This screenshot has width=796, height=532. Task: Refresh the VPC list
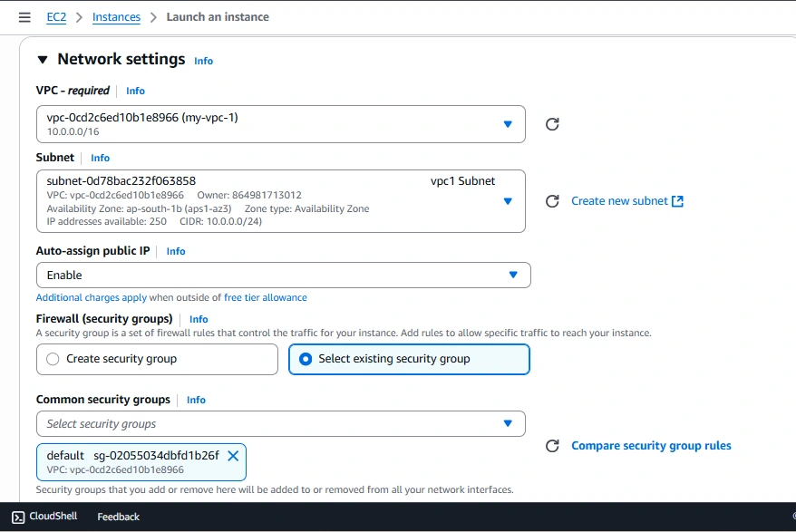point(552,124)
